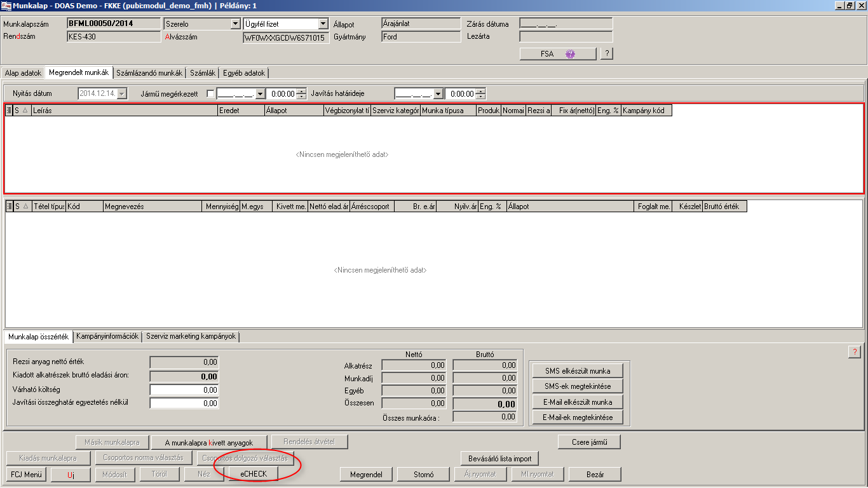Click Bevásárló lista import button
868x488 pixels.
pos(499,458)
